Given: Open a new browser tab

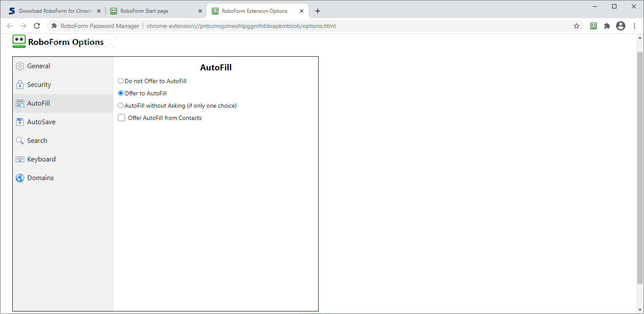Looking at the screenshot, I should point(317,11).
